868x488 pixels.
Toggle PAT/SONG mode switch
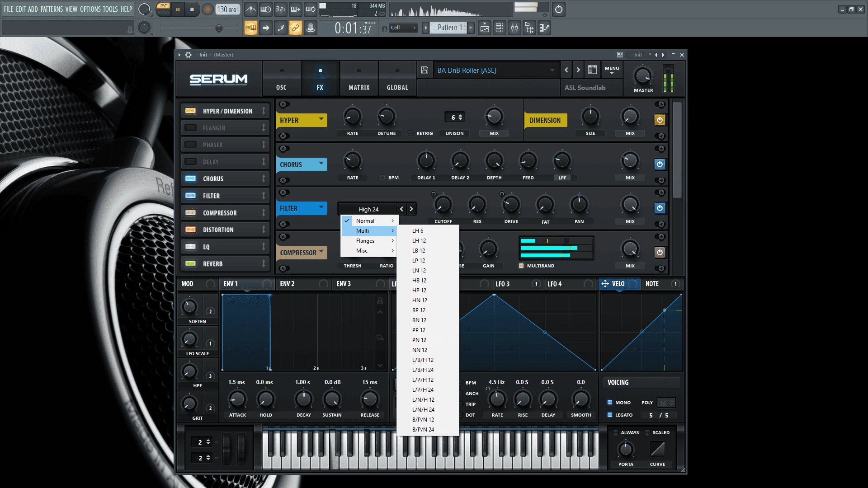[164, 9]
